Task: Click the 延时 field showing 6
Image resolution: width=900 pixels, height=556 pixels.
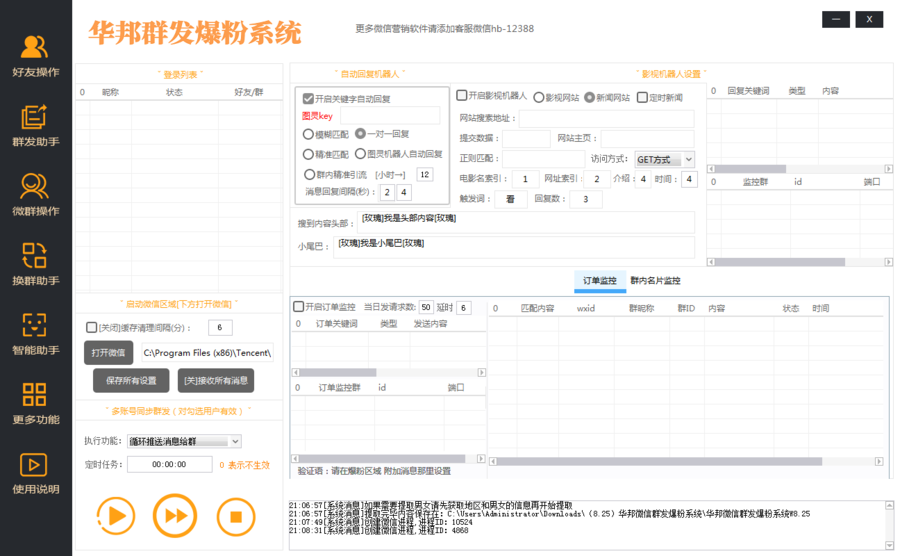Action: (463, 308)
